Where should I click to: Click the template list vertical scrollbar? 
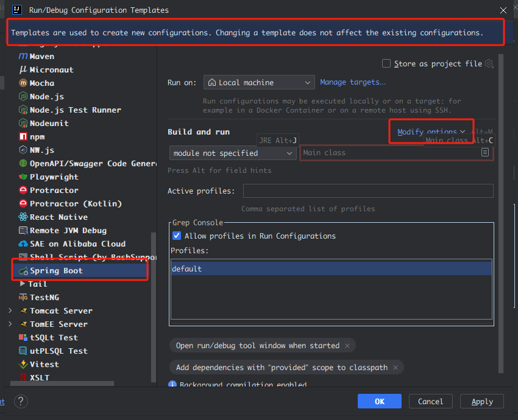pyautogui.click(x=154, y=307)
